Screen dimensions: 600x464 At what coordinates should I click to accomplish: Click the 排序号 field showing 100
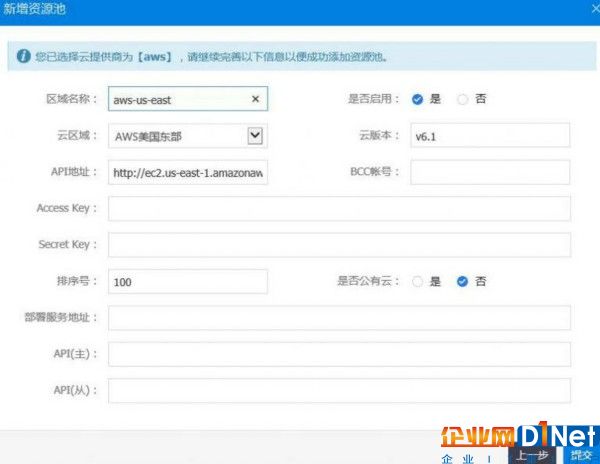tap(188, 282)
